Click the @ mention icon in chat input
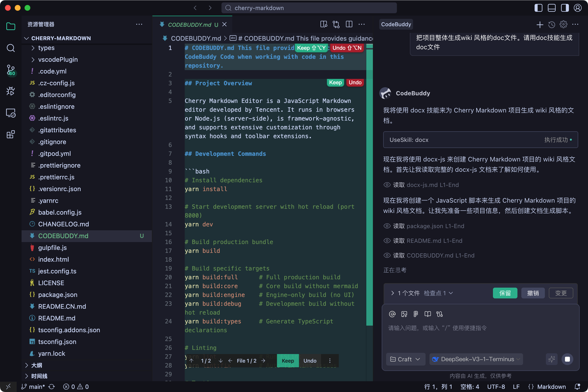The image size is (588, 392). click(392, 314)
